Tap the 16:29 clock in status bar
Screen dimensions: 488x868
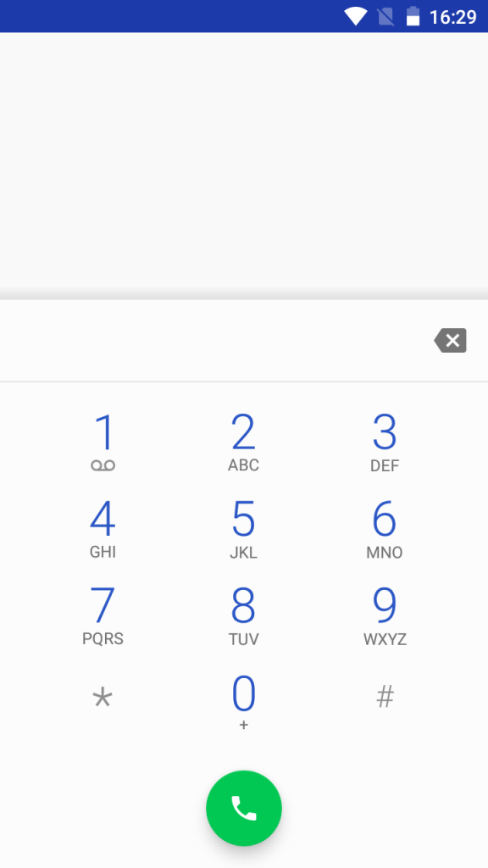pos(452,17)
